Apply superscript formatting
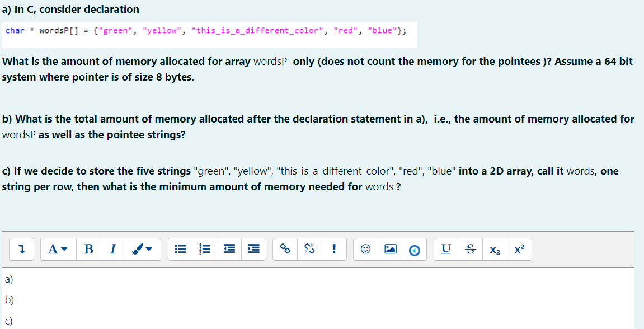 [x=519, y=249]
